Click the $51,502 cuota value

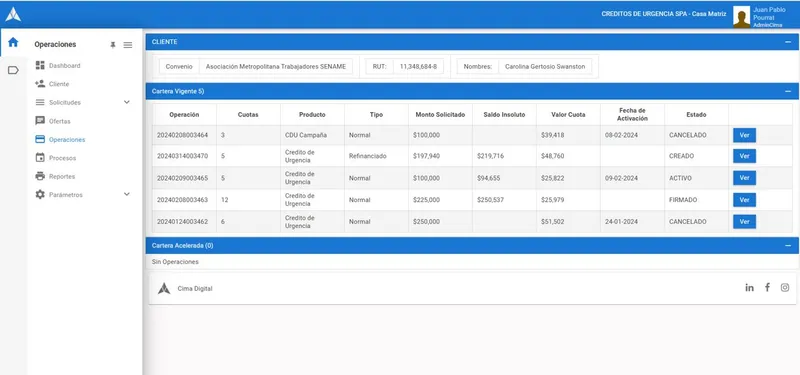pos(553,222)
